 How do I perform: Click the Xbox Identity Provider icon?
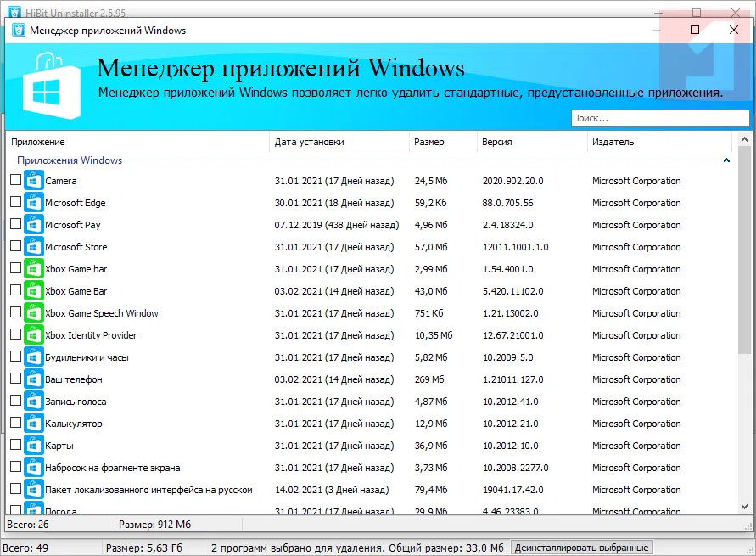coord(34,335)
